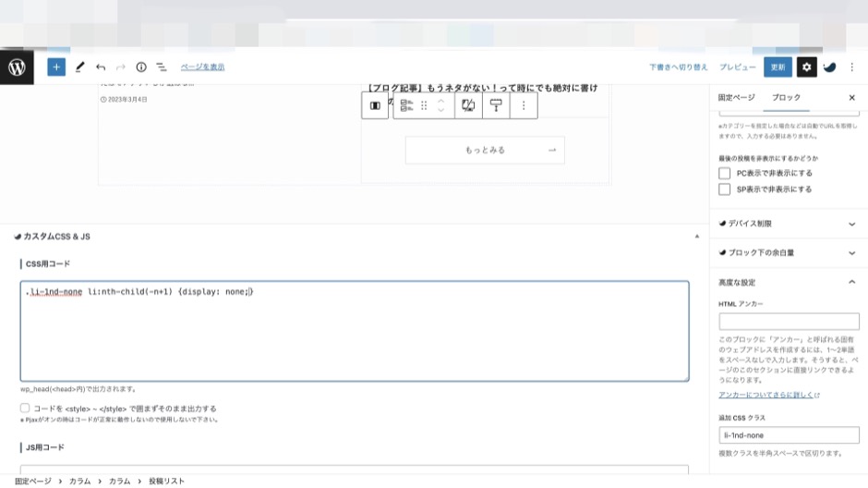This screenshot has height=488, width=868.
Task: Select the last カラム breadcrumb before 投稿リスト
Action: tap(119, 482)
